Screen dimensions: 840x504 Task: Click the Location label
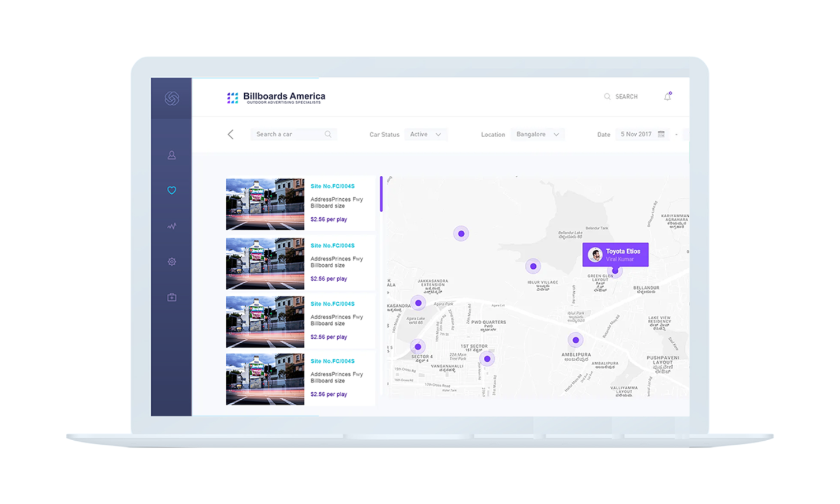coord(493,134)
